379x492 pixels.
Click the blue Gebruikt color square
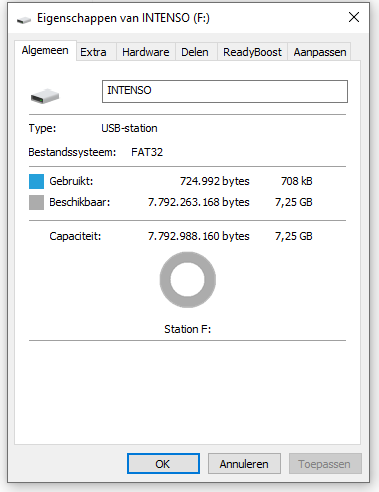click(x=36, y=181)
